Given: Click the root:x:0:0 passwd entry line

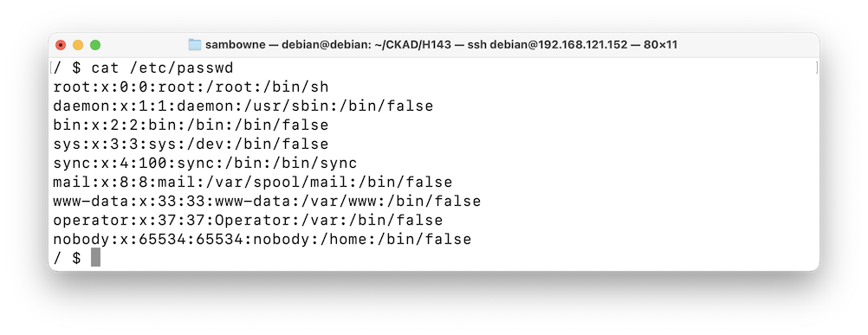Looking at the screenshot, I should click(x=191, y=87).
